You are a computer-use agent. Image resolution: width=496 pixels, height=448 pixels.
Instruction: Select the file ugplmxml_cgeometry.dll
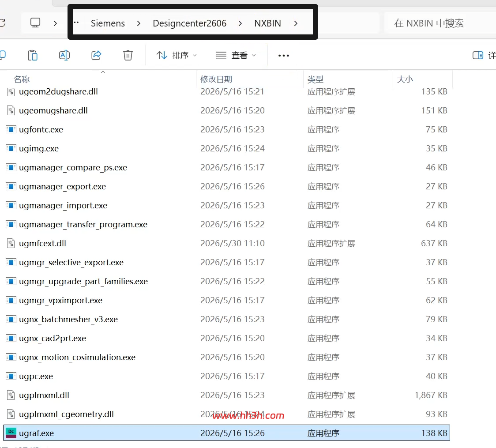[226, 414]
